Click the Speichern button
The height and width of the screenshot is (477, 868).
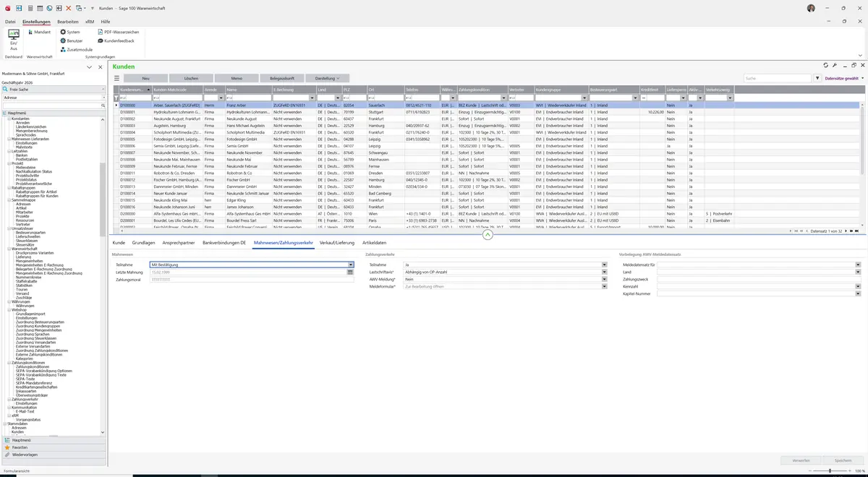click(x=843, y=460)
